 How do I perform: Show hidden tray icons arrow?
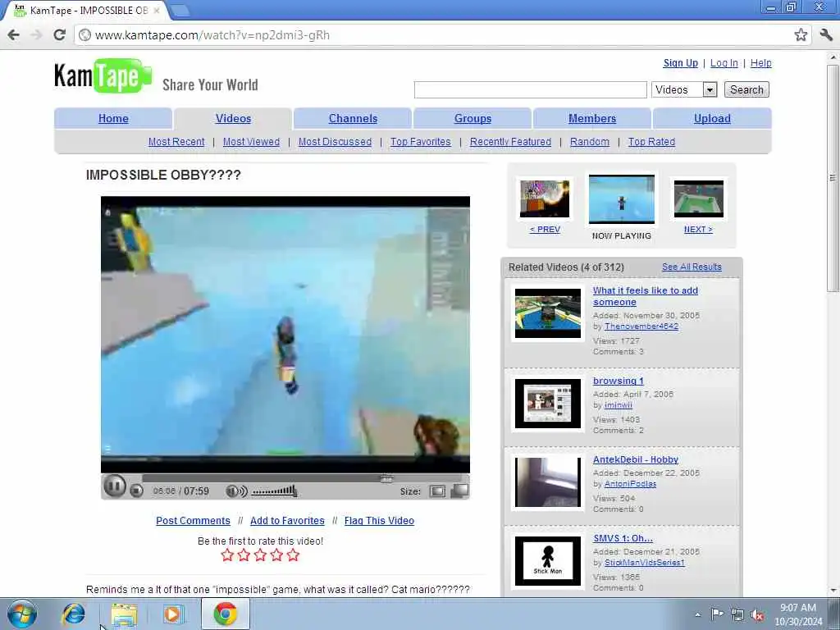click(x=697, y=614)
